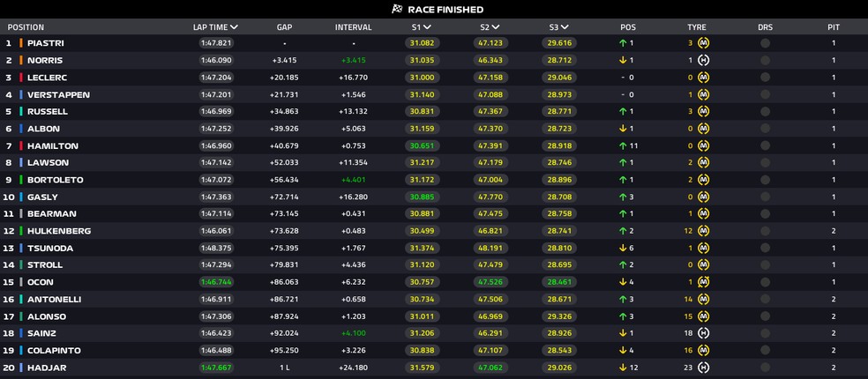
Task: Click the medium tyre icon in Albon's row
Action: coord(704,129)
